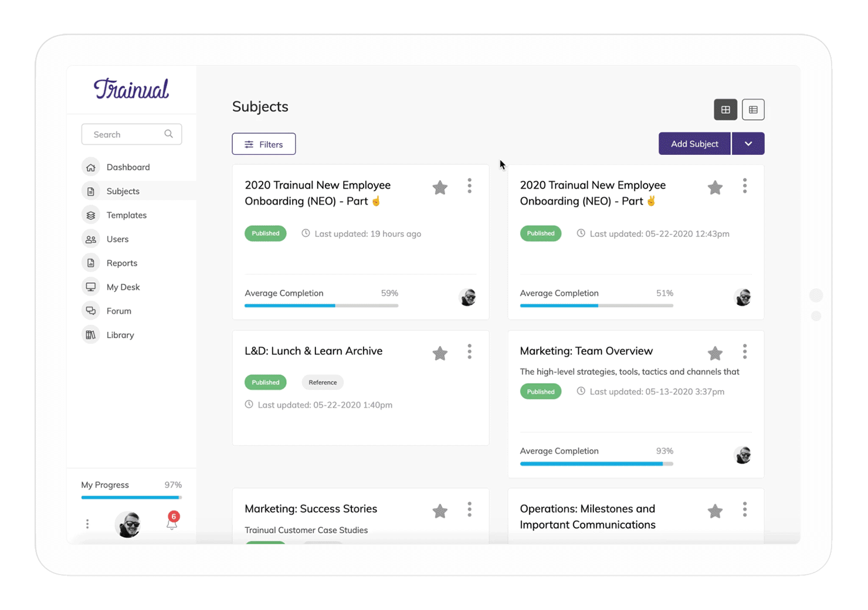Go to Dashboard in sidebar

click(128, 167)
